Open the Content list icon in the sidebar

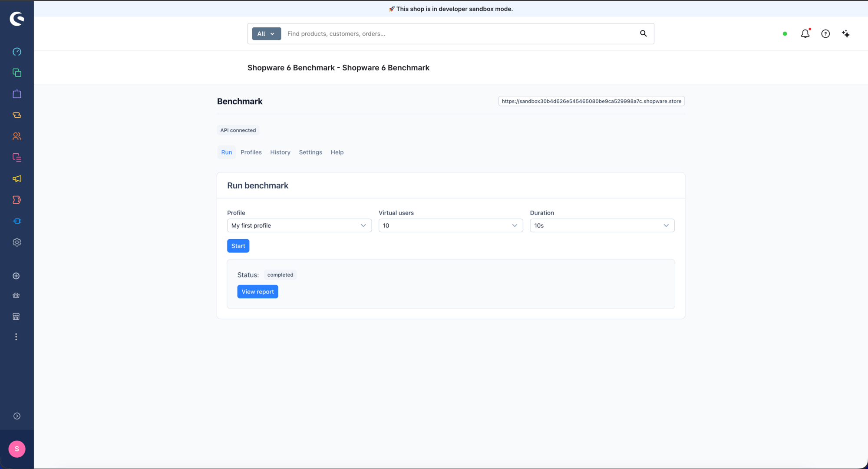pos(17,157)
